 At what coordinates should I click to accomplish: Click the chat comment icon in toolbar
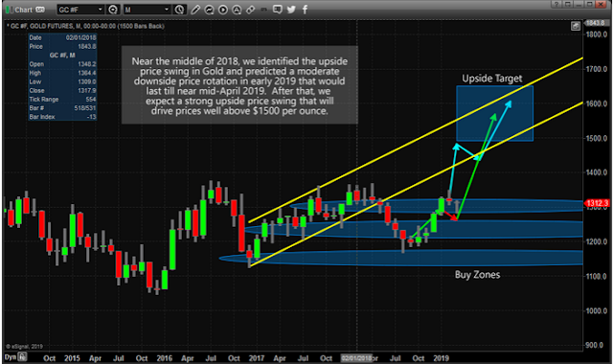point(278,10)
